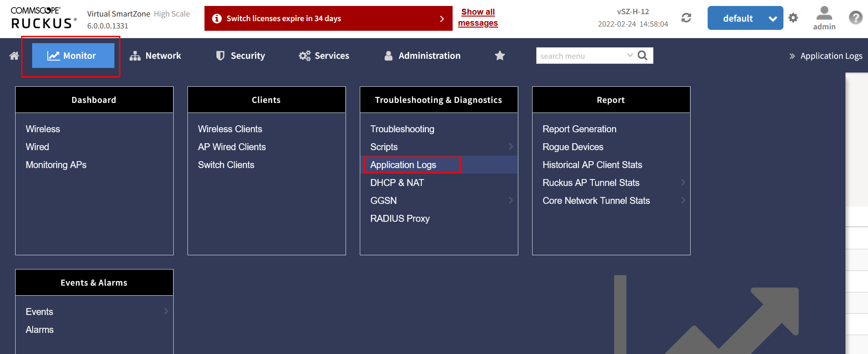Open the Administration menu tab

(422, 56)
